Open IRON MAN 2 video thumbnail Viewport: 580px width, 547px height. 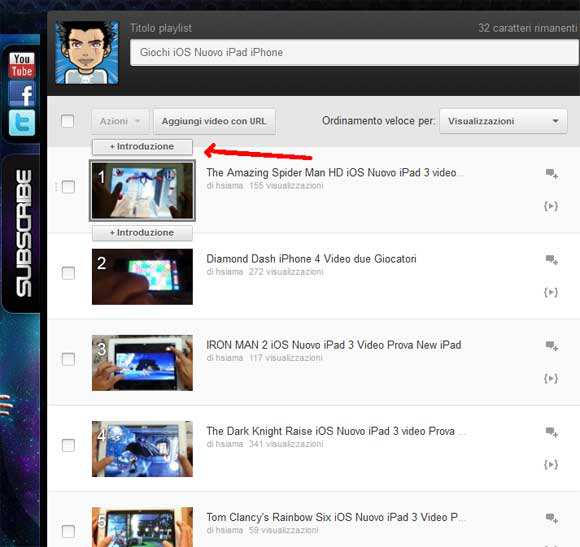tap(142, 363)
